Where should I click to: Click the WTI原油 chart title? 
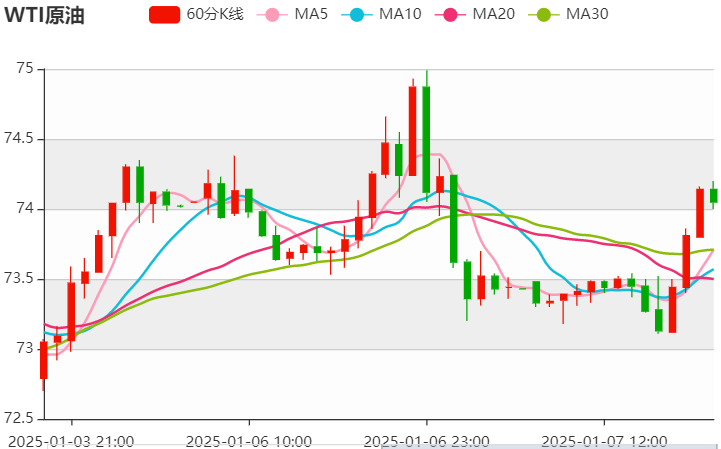(44, 15)
